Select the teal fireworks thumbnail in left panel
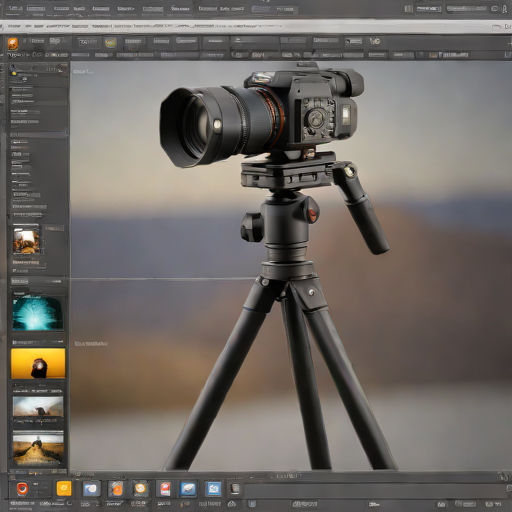 pyautogui.click(x=38, y=313)
